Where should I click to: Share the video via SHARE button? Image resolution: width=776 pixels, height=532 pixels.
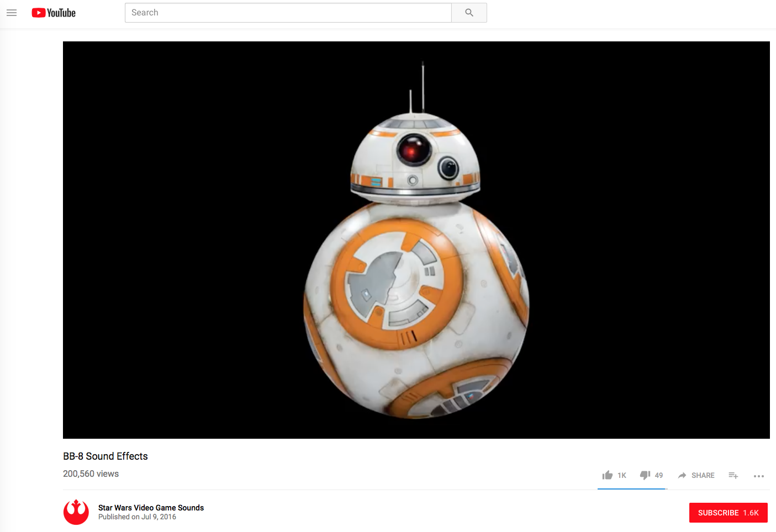pyautogui.click(x=696, y=475)
